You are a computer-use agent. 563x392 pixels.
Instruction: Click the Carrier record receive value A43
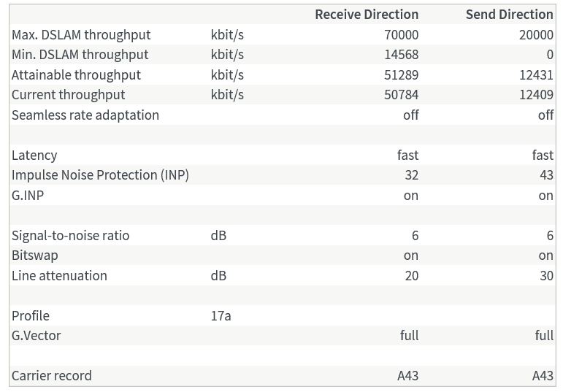click(407, 376)
